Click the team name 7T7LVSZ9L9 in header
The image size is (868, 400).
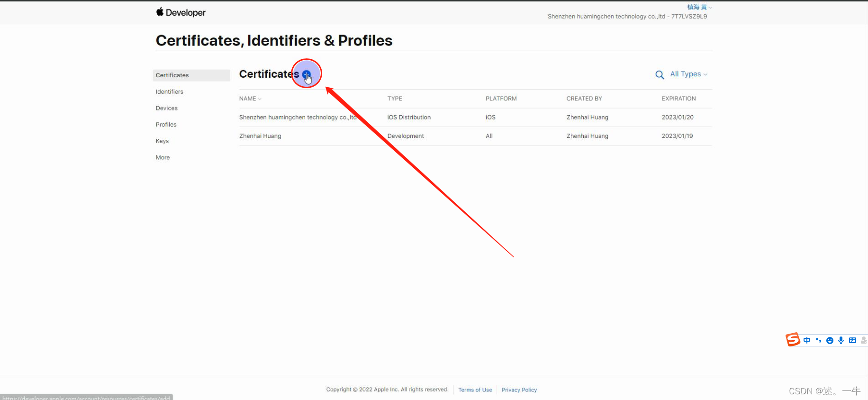627,16
